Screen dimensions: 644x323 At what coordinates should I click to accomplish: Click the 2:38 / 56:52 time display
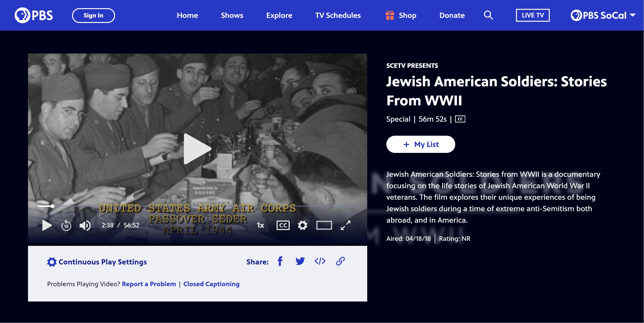tap(120, 225)
